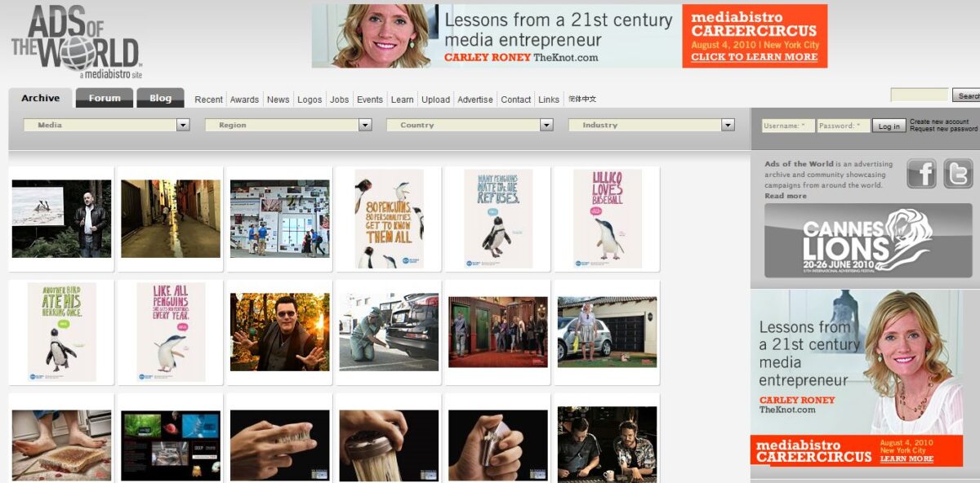Open the Region dropdown filter
Image resolution: width=980 pixels, height=483 pixels.
288,125
